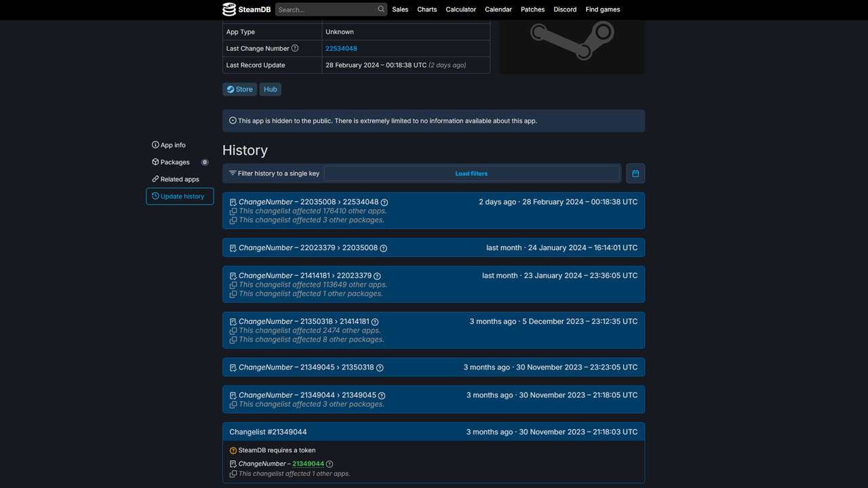Open the SteamDB logo home link
This screenshot has width=868, height=488.
247,9
